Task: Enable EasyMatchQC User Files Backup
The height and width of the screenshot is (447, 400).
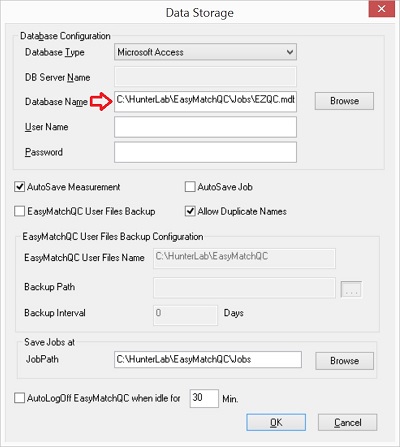Action: [x=20, y=211]
